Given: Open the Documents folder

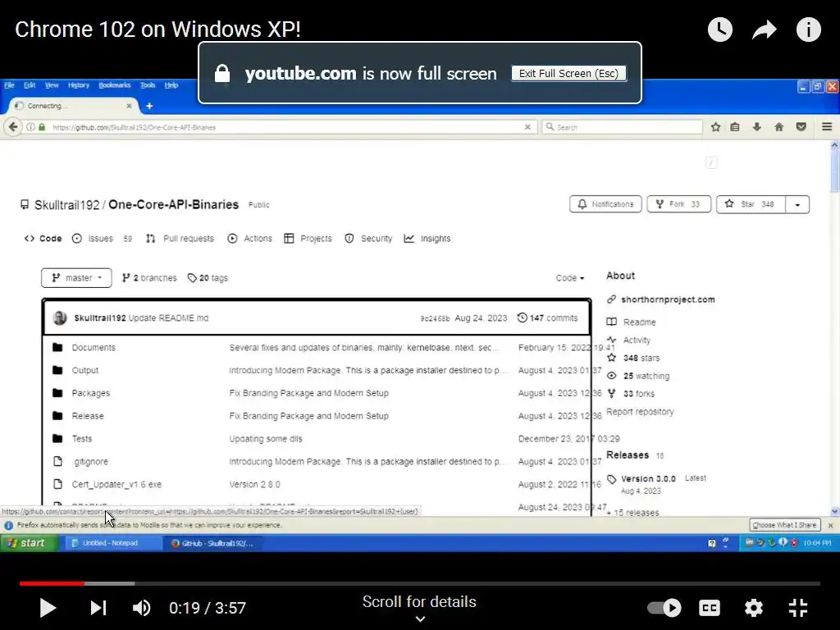Looking at the screenshot, I should (x=94, y=348).
